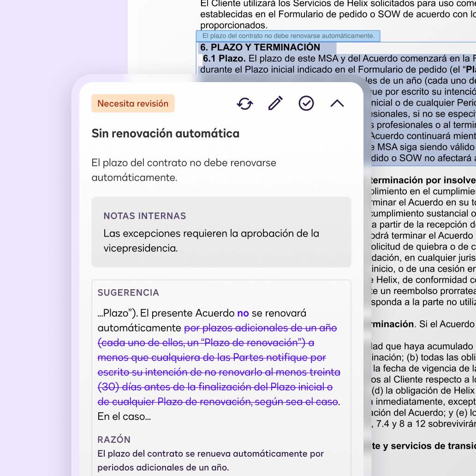
Task: Click the pencil edit icon
Action: pos(275,104)
